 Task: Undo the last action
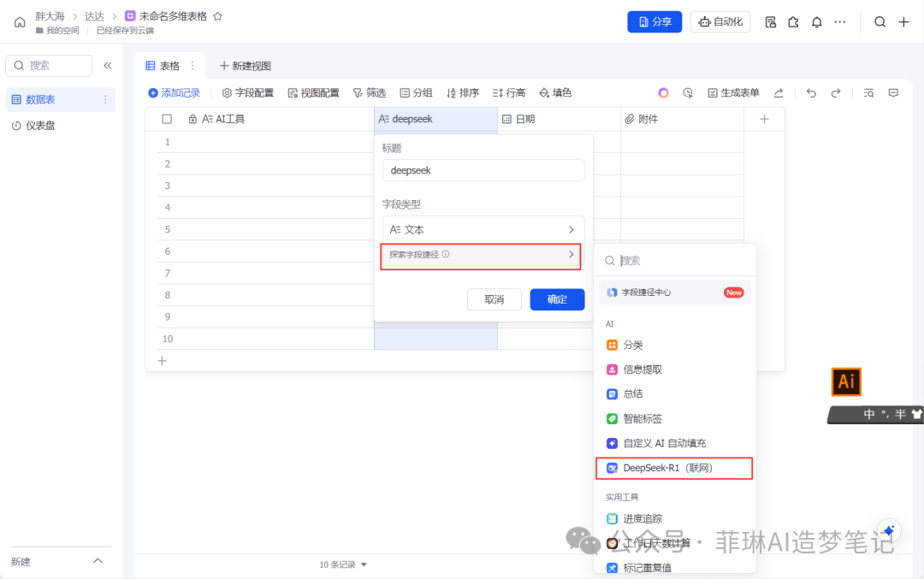[x=811, y=93]
